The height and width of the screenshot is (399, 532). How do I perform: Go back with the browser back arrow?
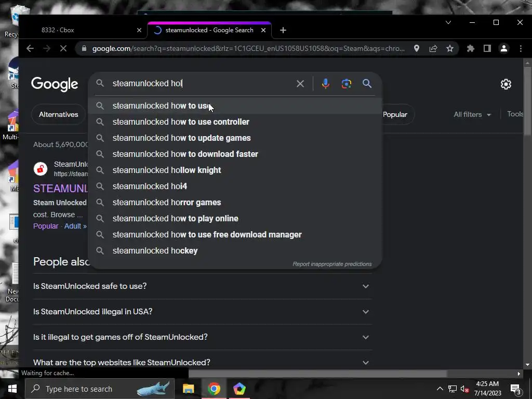pos(30,48)
